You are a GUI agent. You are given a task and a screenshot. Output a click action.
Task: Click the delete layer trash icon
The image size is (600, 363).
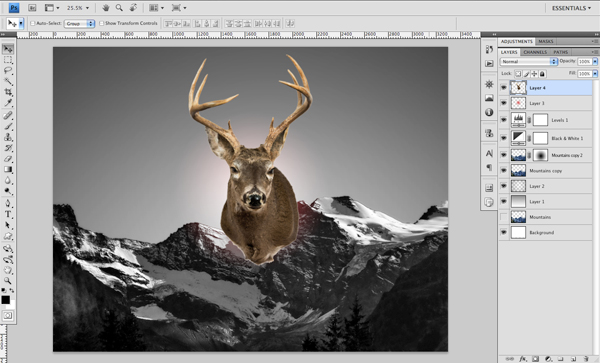pos(586,359)
